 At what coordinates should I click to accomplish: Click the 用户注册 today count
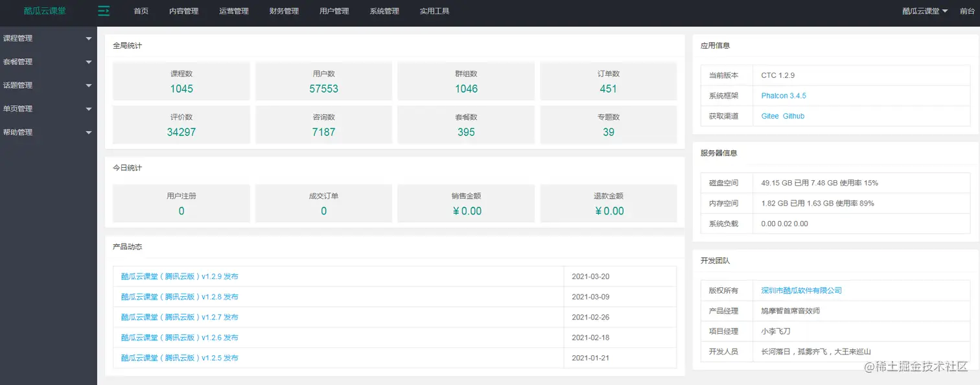(x=181, y=211)
